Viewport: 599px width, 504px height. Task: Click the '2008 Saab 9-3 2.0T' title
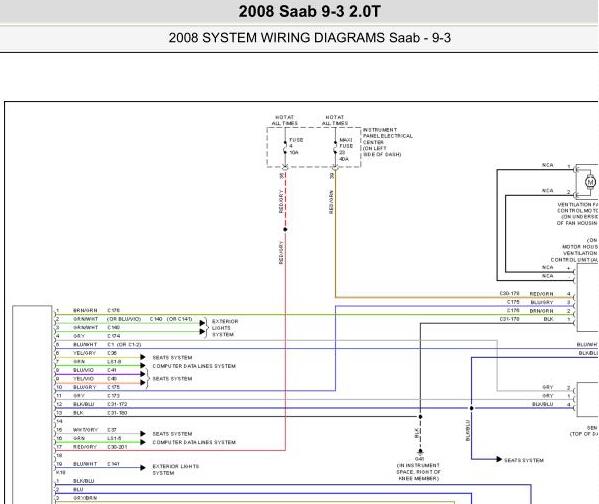point(309,11)
